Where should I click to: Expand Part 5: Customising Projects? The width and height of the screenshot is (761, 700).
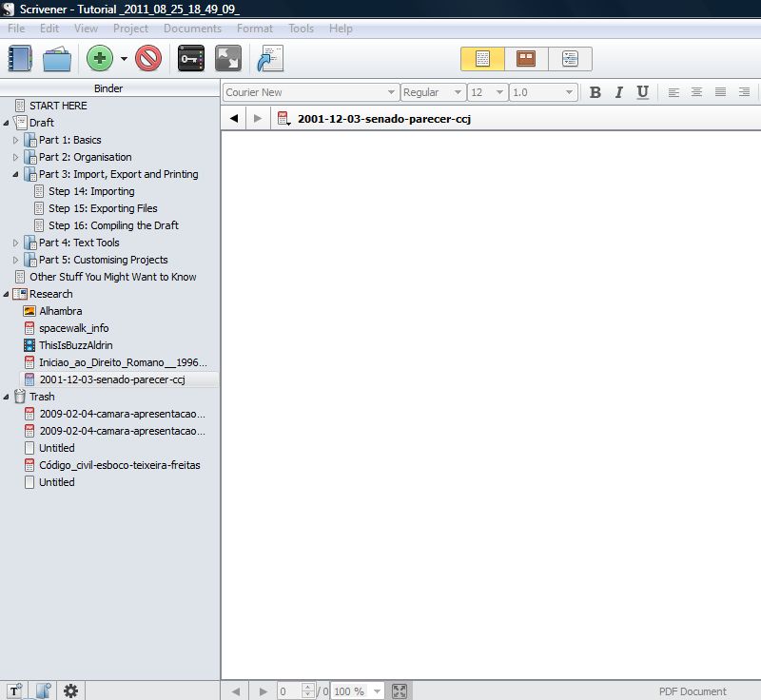(x=15, y=260)
